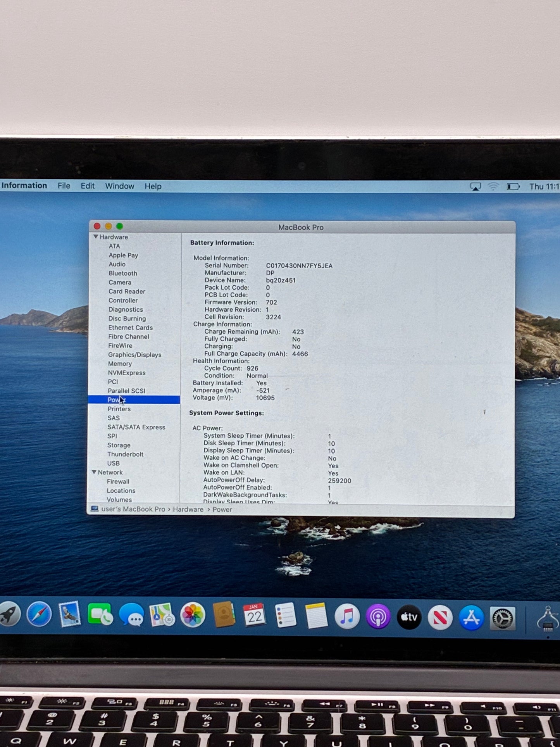
Task: Open Apple TV app in Dock
Action: [x=409, y=617]
